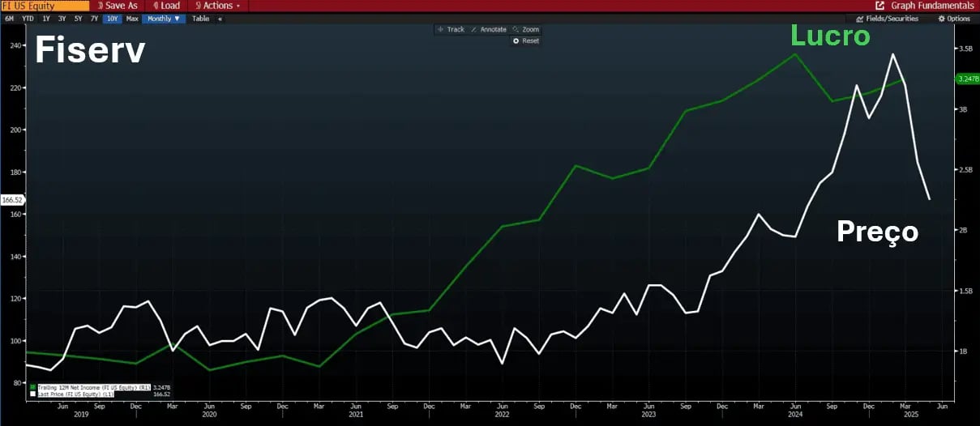This screenshot has height=426, width=980.
Task: Click the FI US Equity security field
Action: [x=45, y=5]
